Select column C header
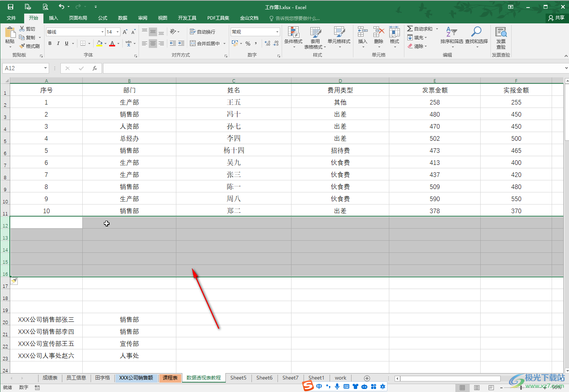The height and width of the screenshot is (392, 569). pyautogui.click(x=234, y=81)
